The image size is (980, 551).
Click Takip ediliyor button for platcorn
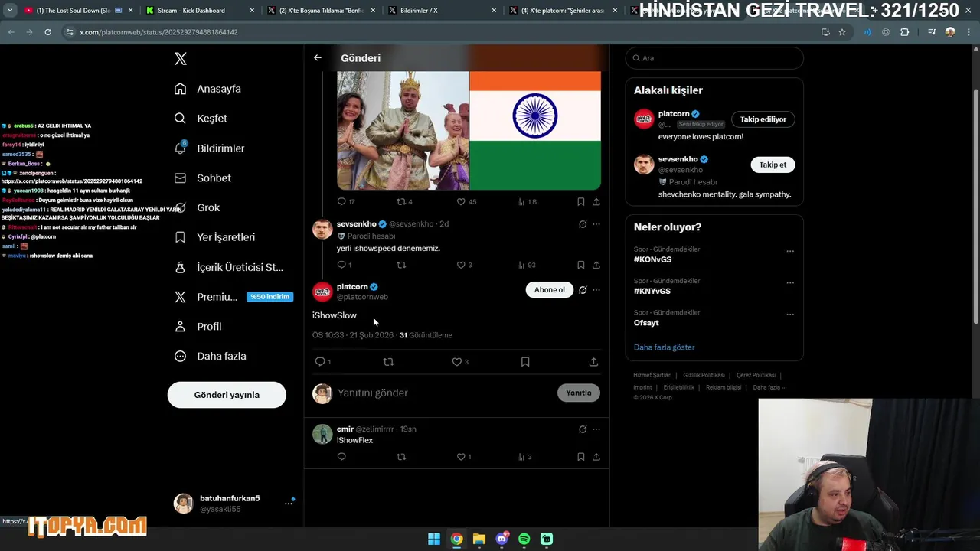click(763, 119)
